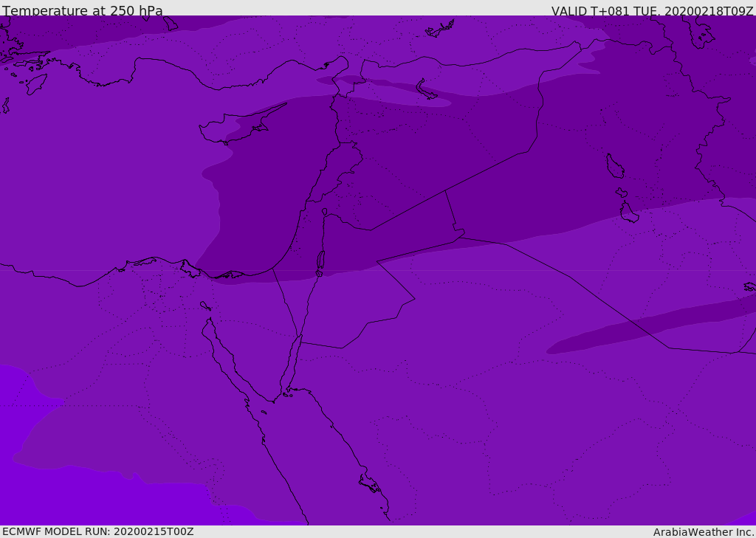Click the 'Temperature at 250 hPa' title
This screenshot has width=756, height=538.
click(x=83, y=11)
